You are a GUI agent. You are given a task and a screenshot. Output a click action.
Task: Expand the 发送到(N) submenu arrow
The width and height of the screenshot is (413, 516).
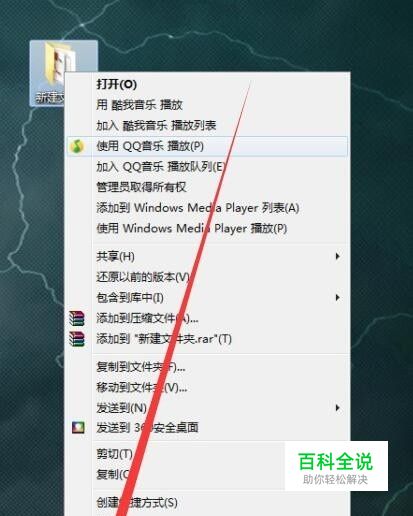(x=338, y=408)
